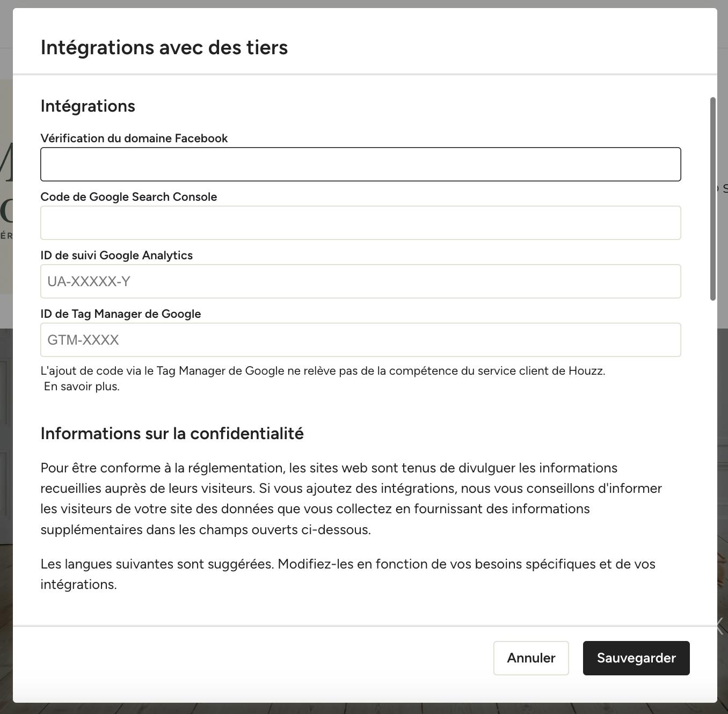Select the UA-XXXXX-Y Google Analytics field
The image size is (728, 714).
pyautogui.click(x=361, y=281)
